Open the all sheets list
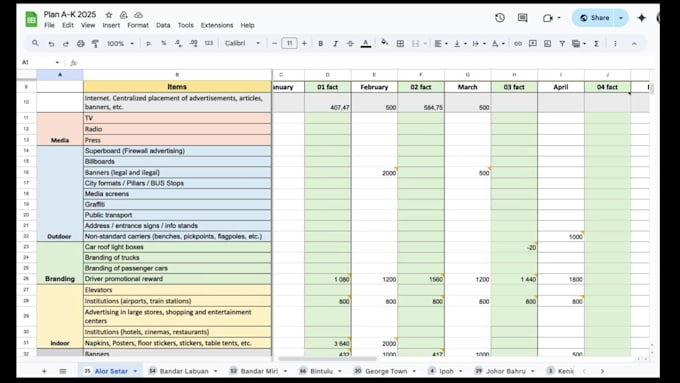Screen dimensions: 680x383 point(63,371)
